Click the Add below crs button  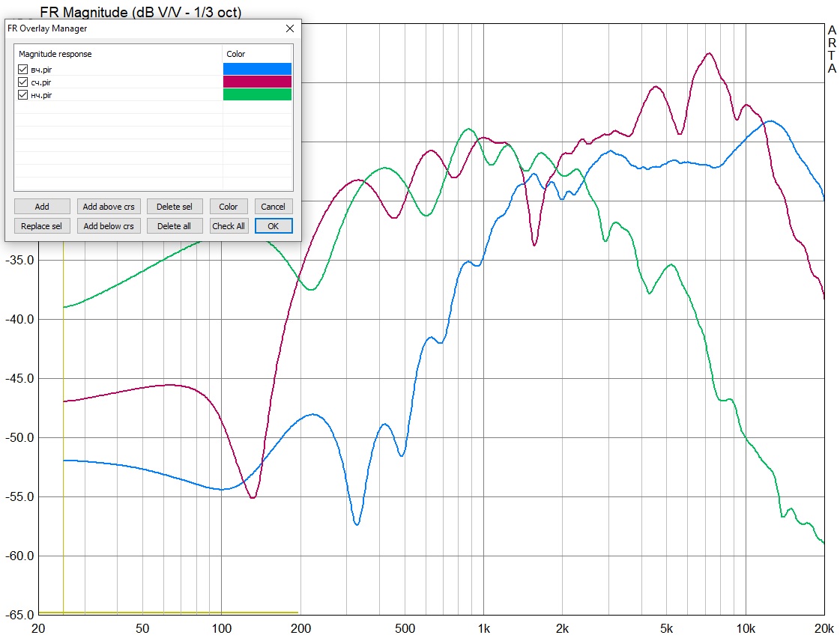[109, 226]
